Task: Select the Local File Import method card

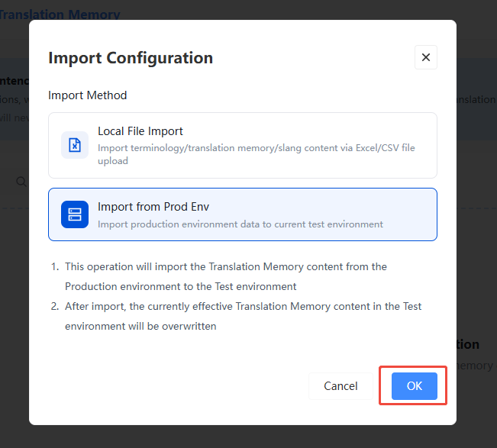Action: click(243, 146)
